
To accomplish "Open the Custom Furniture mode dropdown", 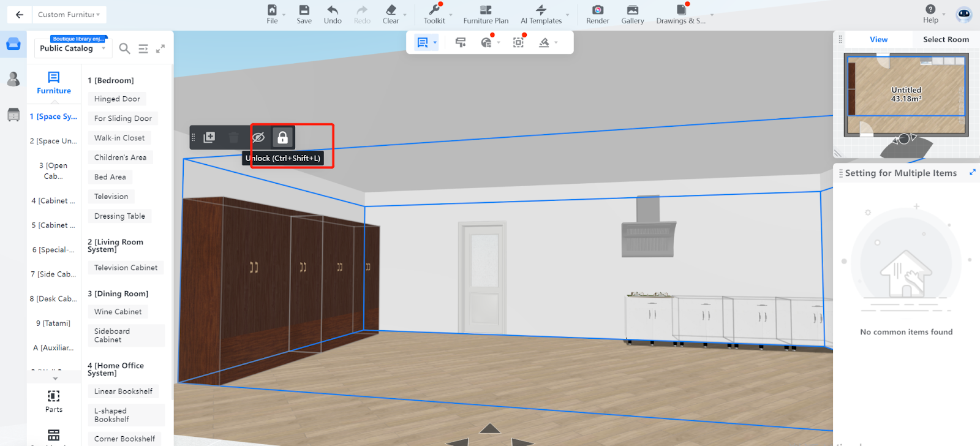I will pyautogui.click(x=69, y=15).
